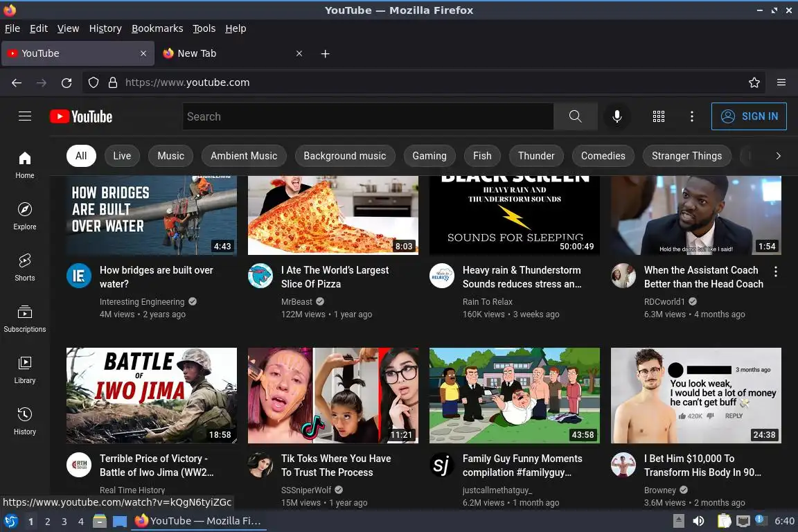
Task: Bookmark this page with star icon
Action: (x=754, y=82)
